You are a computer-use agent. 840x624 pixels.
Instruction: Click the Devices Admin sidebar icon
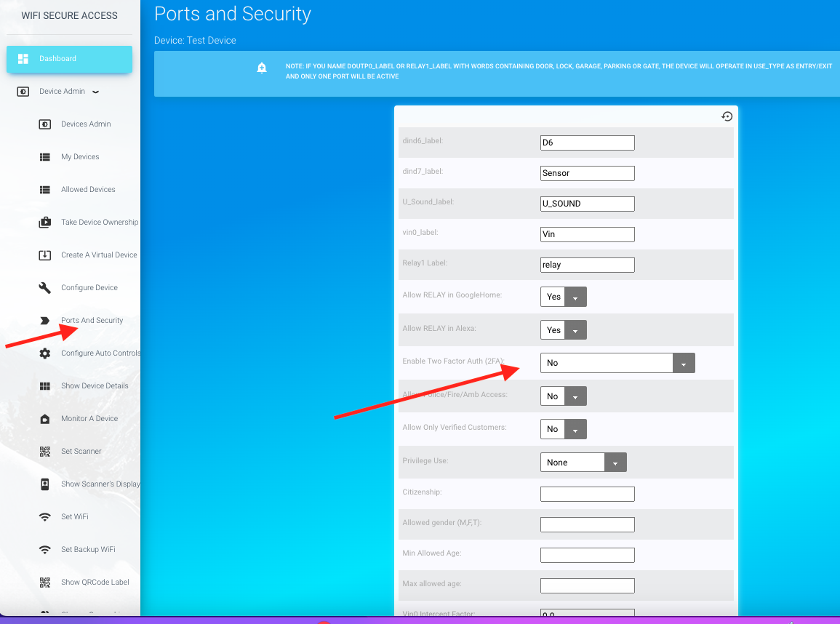point(45,124)
